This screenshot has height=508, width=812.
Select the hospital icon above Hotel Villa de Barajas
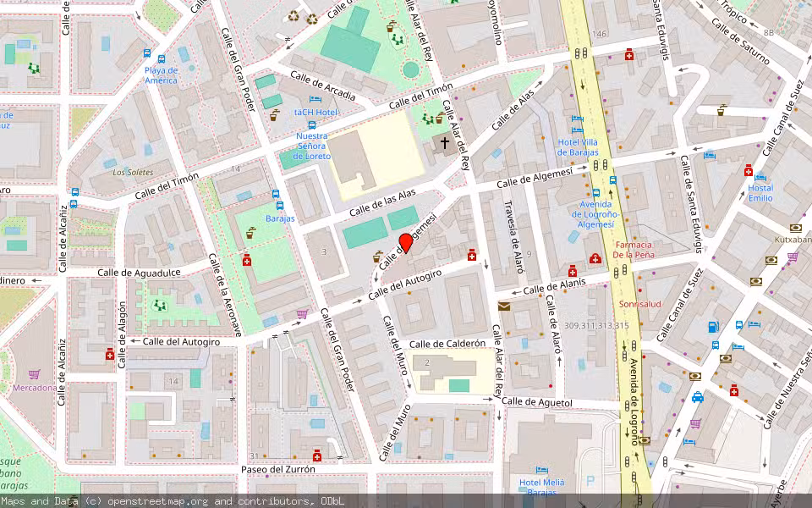pos(628,55)
